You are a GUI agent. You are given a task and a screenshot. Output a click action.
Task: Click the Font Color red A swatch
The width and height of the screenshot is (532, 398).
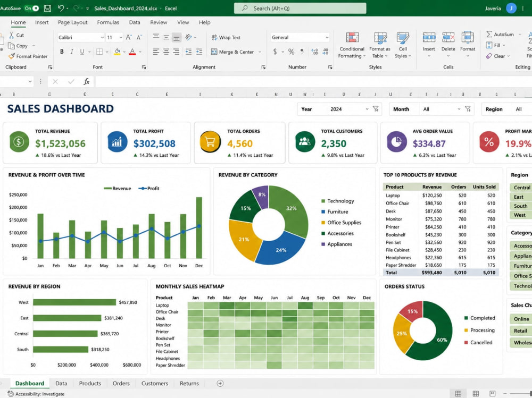coord(132,52)
